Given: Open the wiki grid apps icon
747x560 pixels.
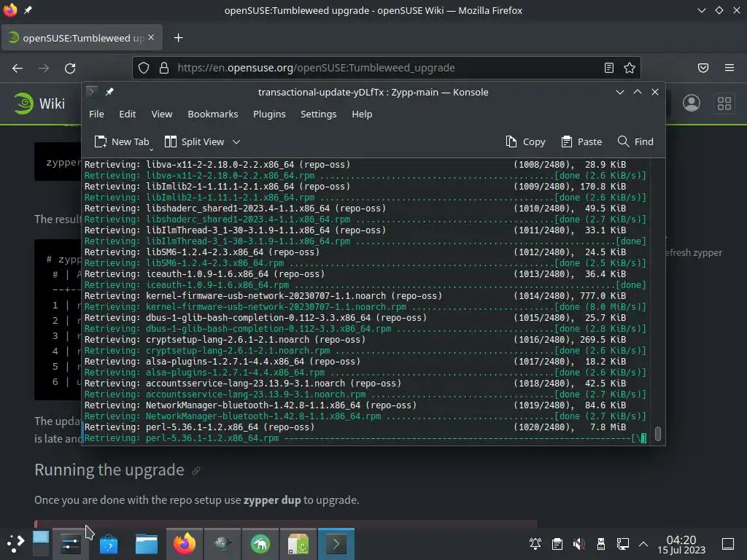Looking at the screenshot, I should [724, 104].
